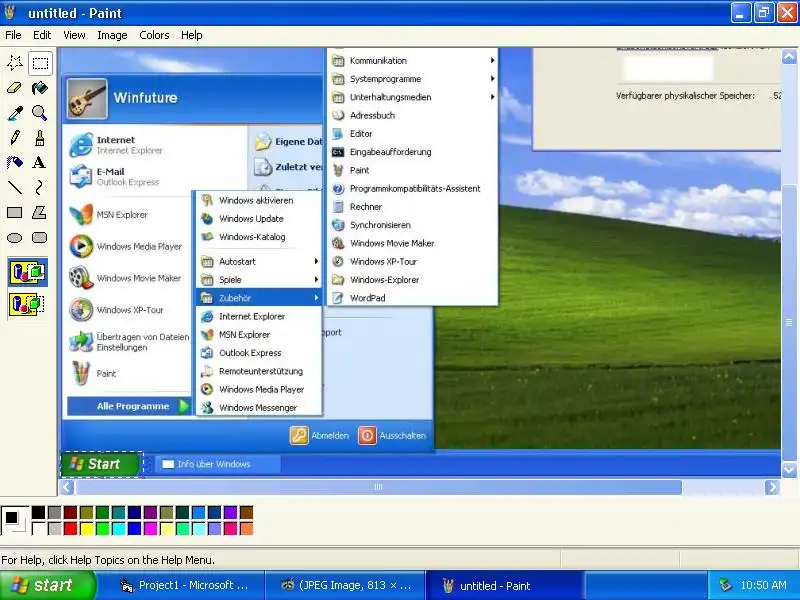Click the WordPad icon in canvas image
Image resolution: width=800 pixels, height=600 pixels.
point(338,298)
